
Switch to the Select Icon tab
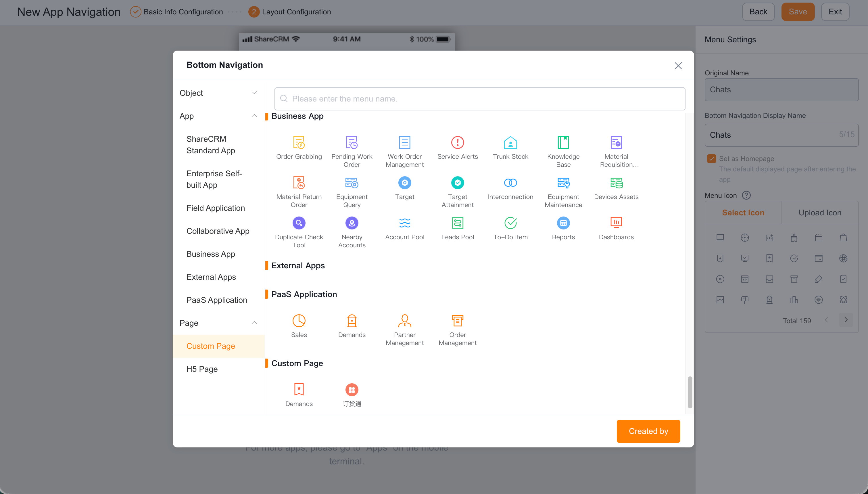tap(743, 213)
